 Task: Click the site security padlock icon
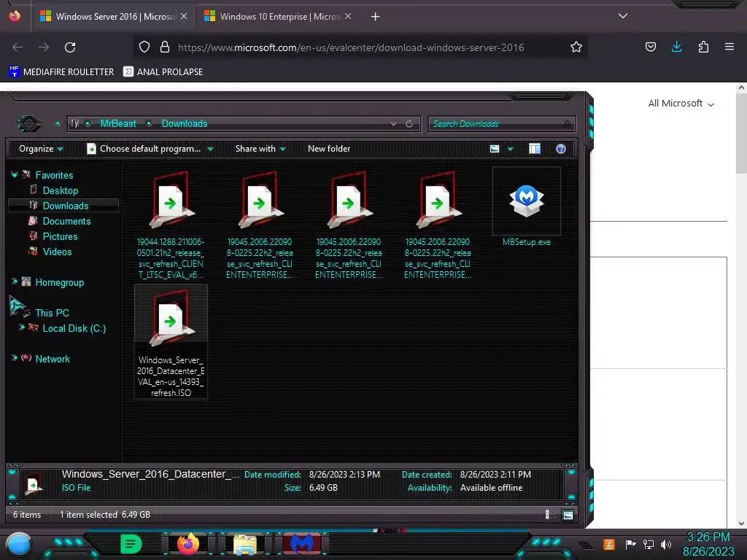click(165, 47)
